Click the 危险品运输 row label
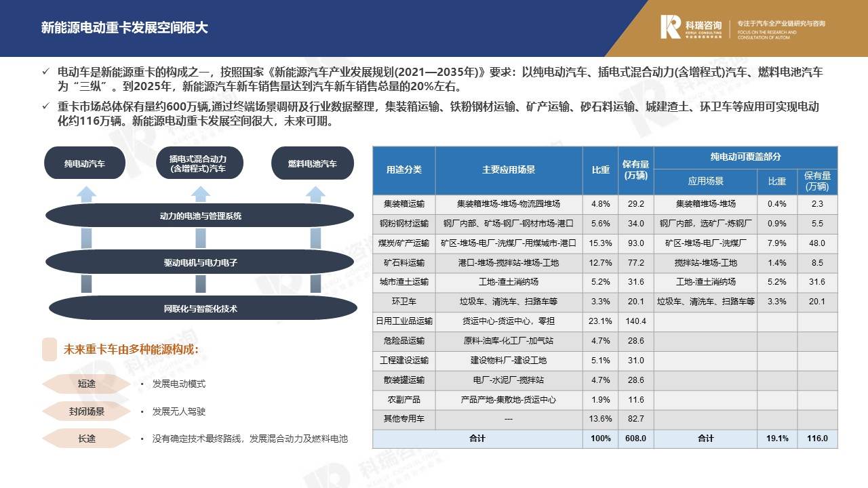868x488 pixels. (x=404, y=340)
